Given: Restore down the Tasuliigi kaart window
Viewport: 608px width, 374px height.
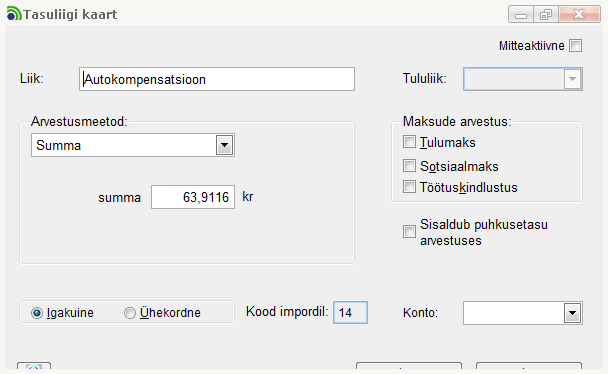Looking at the screenshot, I should 546,15.
